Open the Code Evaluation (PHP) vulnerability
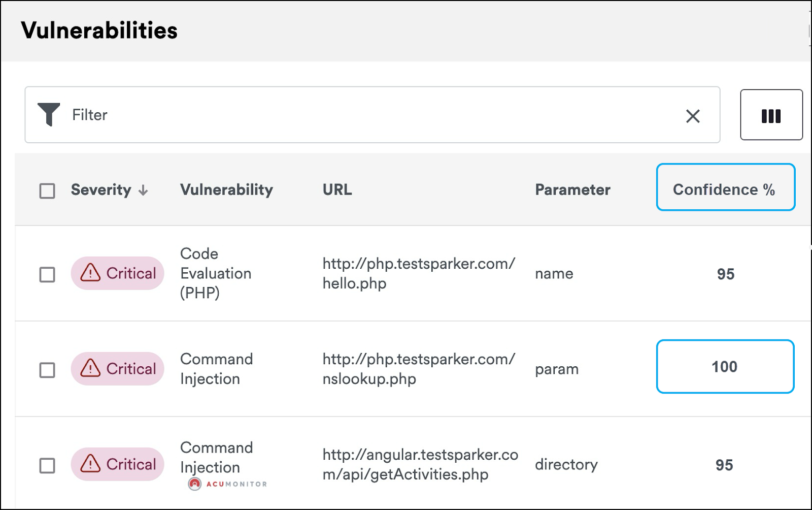The height and width of the screenshot is (510, 812). point(216,273)
